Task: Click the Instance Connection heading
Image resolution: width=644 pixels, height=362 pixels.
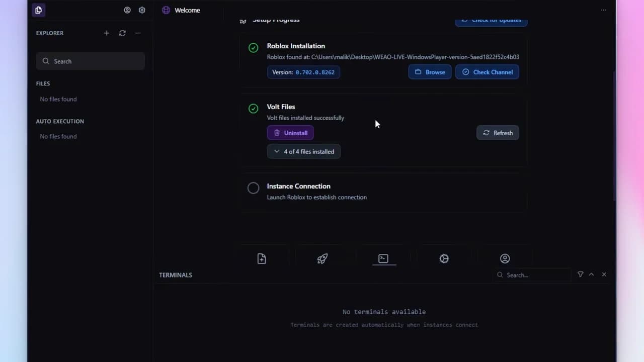Action: [298, 186]
